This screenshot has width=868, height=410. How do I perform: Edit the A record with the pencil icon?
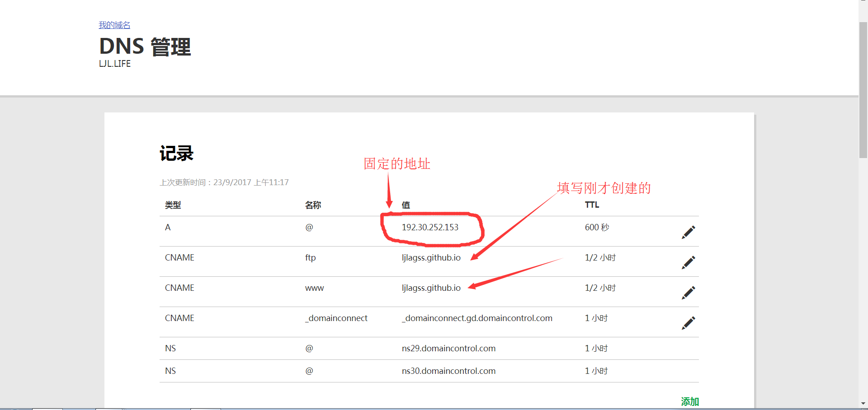(x=688, y=232)
